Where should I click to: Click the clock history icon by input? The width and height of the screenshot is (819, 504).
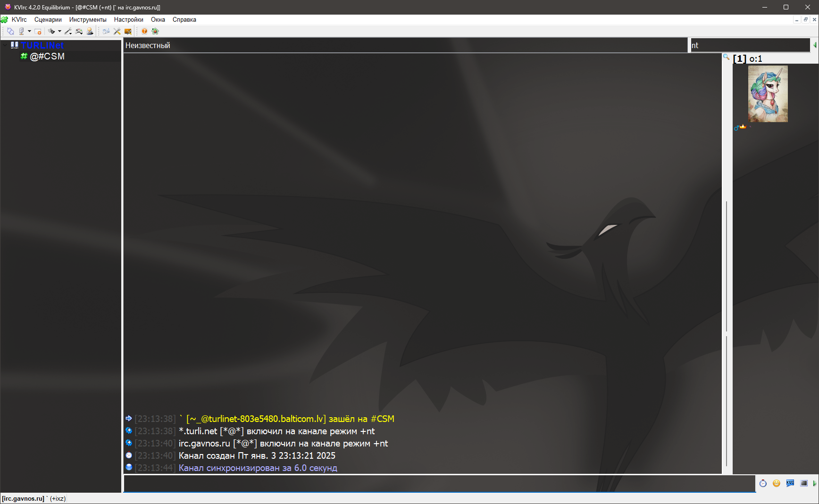click(x=763, y=483)
